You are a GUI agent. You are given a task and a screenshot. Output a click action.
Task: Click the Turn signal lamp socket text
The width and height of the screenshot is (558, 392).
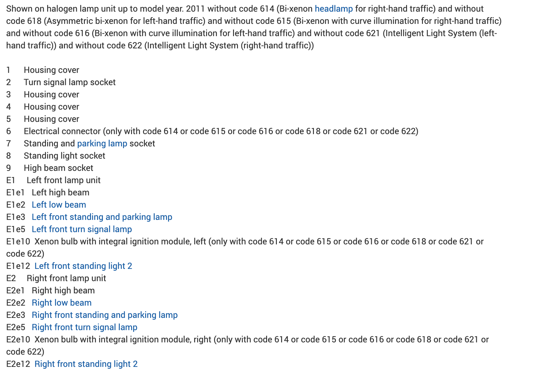(70, 82)
